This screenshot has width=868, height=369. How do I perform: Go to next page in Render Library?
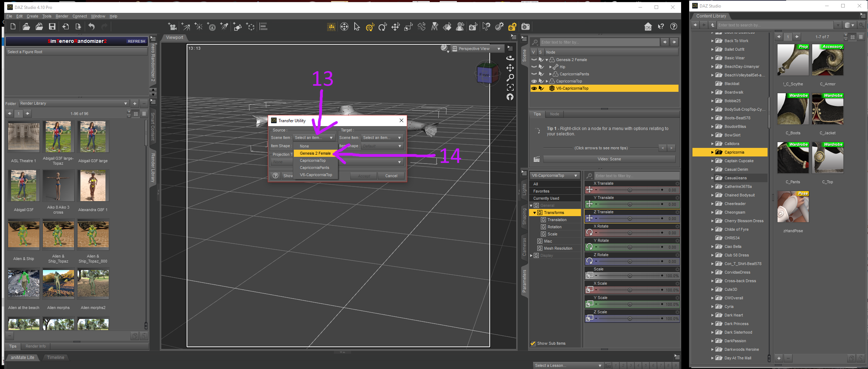tap(28, 114)
